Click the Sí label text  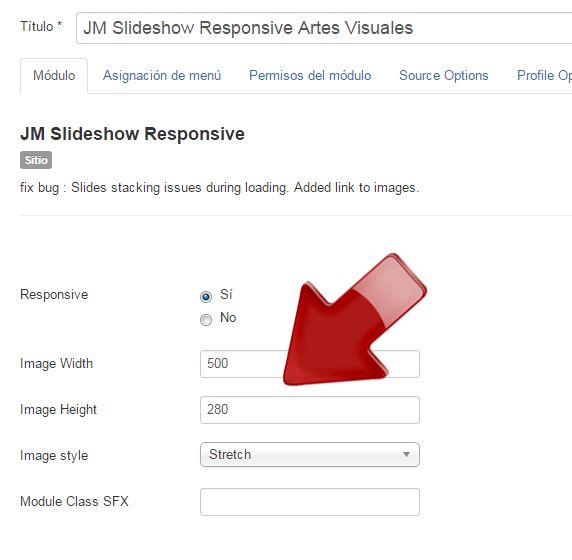click(x=226, y=294)
